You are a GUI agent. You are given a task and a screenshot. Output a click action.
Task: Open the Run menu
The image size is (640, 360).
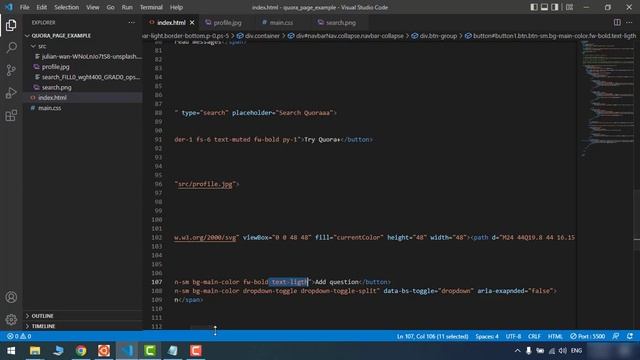(x=127, y=7)
